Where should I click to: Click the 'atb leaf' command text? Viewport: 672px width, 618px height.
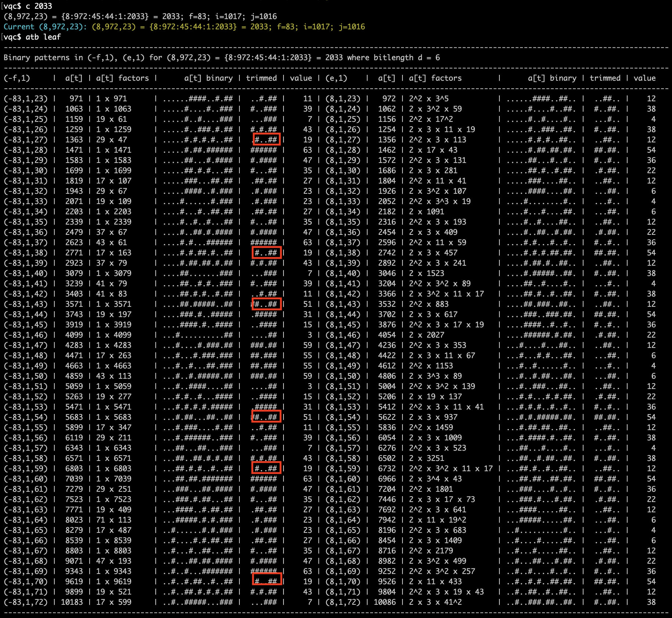pyautogui.click(x=43, y=37)
